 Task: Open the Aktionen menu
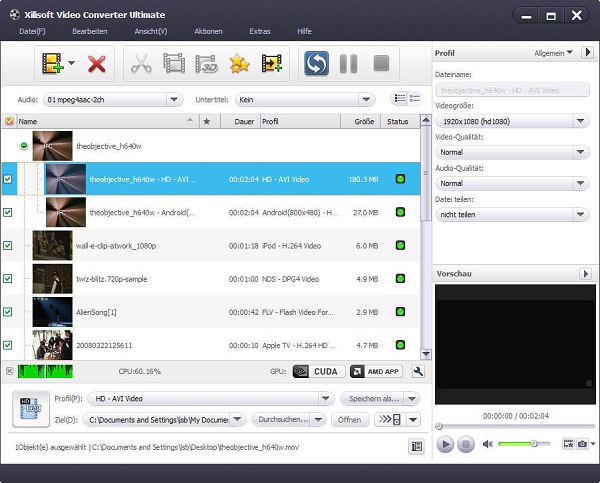pos(208,32)
